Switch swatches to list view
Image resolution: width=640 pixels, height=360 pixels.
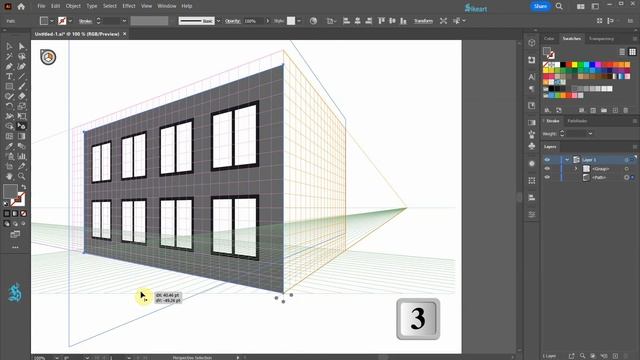(622, 52)
